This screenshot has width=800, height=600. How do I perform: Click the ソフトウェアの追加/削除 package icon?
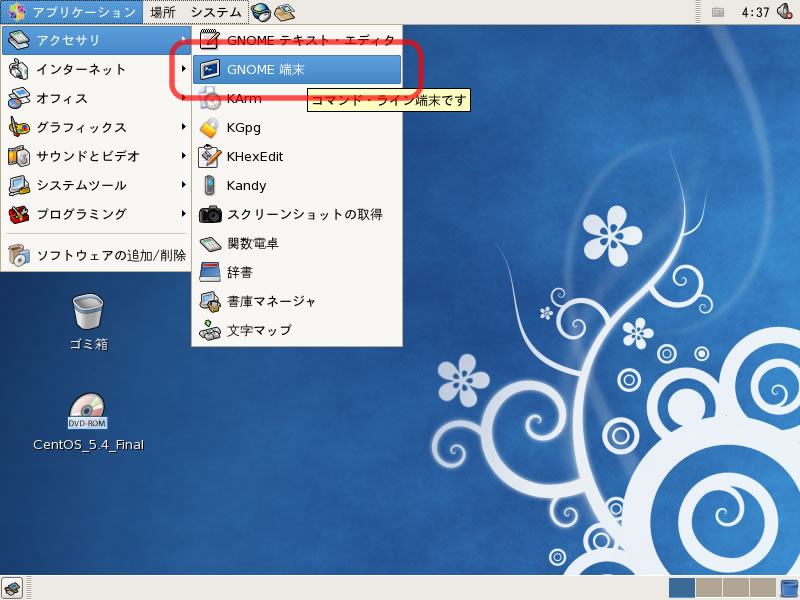point(19,255)
